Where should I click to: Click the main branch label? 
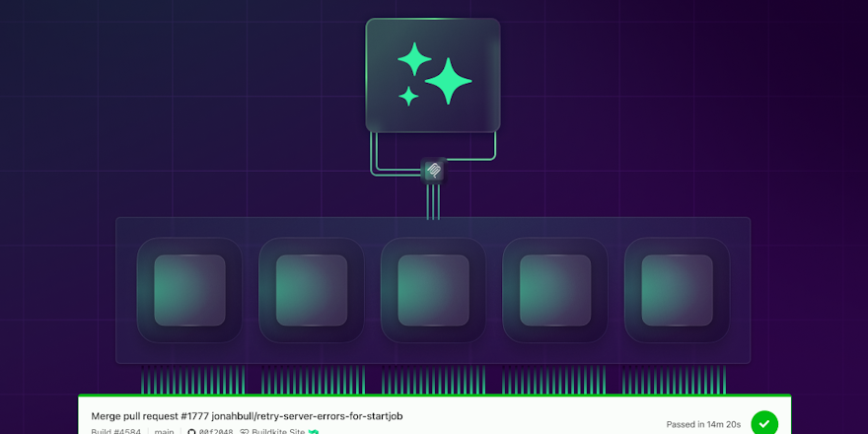click(165, 431)
